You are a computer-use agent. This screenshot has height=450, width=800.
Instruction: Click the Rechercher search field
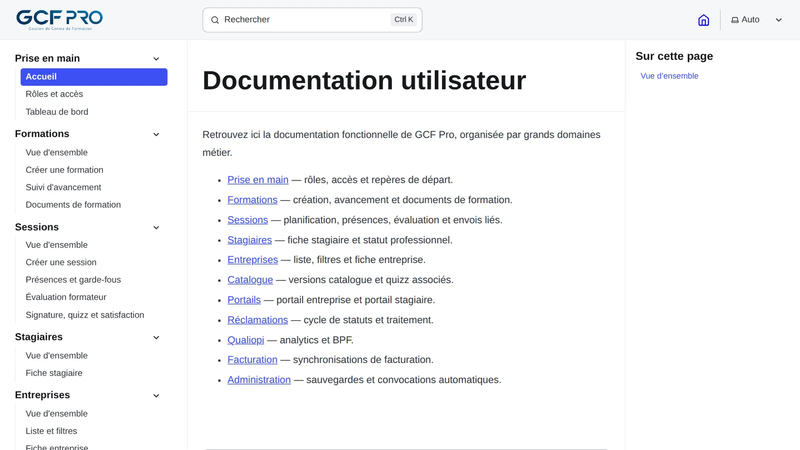312,20
